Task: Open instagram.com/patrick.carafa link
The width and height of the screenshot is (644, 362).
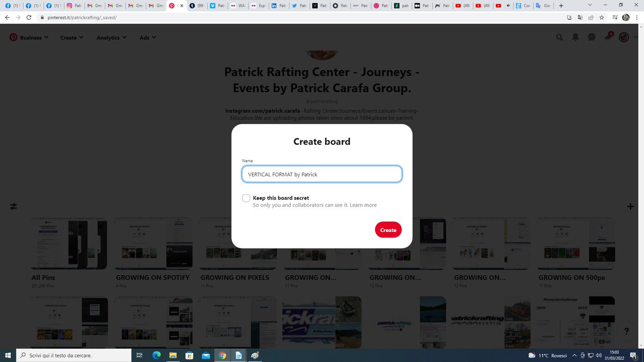Action: point(262,110)
